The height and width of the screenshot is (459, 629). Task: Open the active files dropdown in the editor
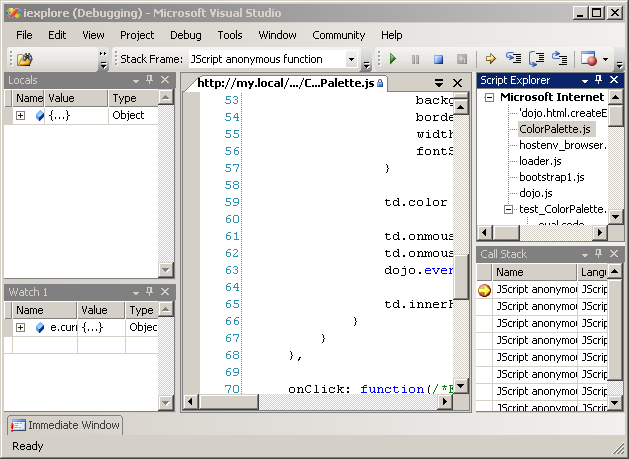(439, 83)
